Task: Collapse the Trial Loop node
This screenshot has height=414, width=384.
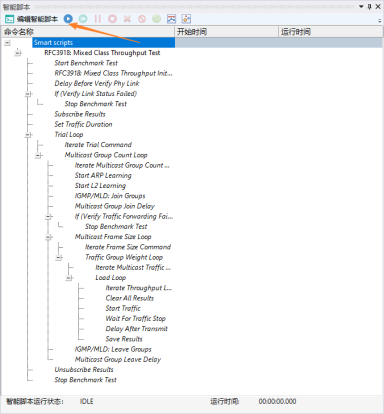Action: pos(28,135)
